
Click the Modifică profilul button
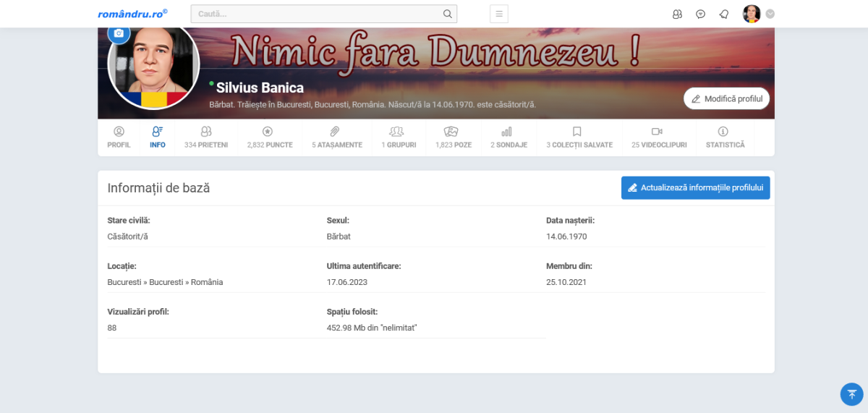click(726, 98)
